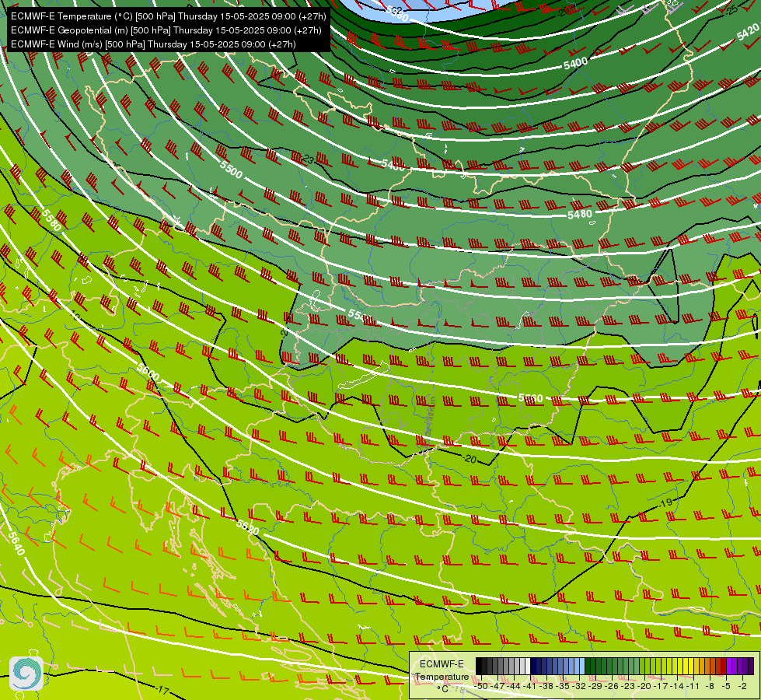Image resolution: width=761 pixels, height=700 pixels.
Task: Click the 5580 geopotential contour label
Action: pyautogui.click(x=51, y=219)
